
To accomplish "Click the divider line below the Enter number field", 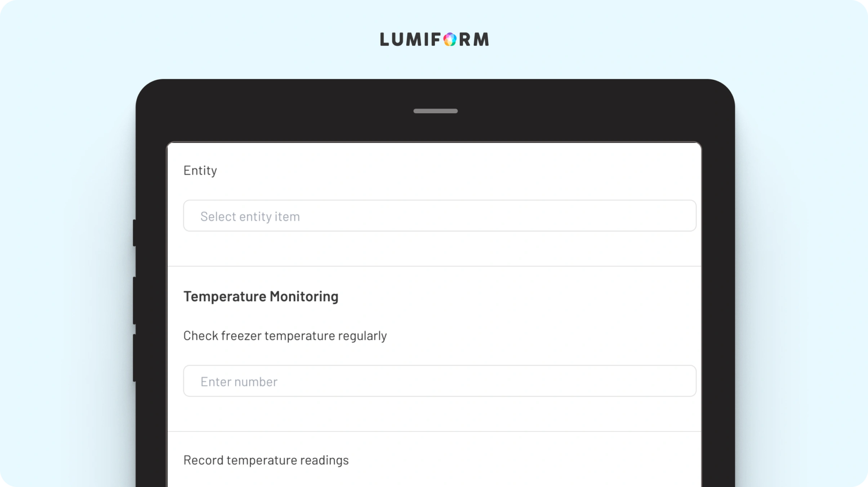I will (434, 431).
